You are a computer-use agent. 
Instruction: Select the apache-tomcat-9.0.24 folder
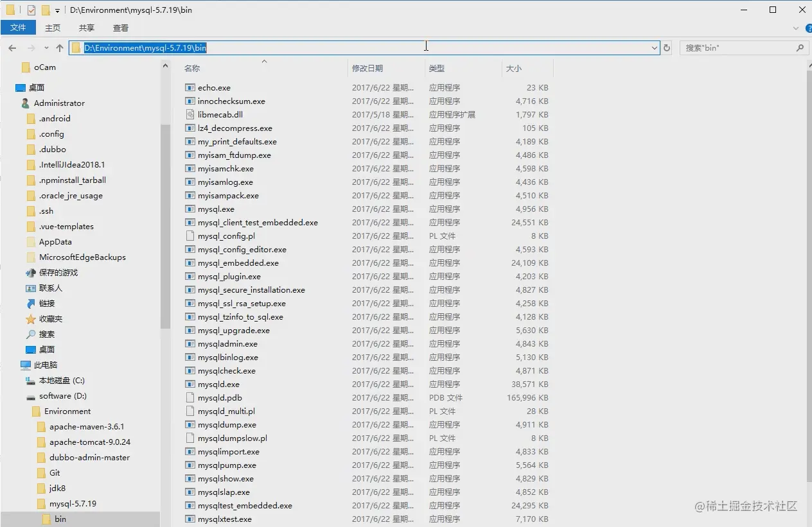[90, 442]
